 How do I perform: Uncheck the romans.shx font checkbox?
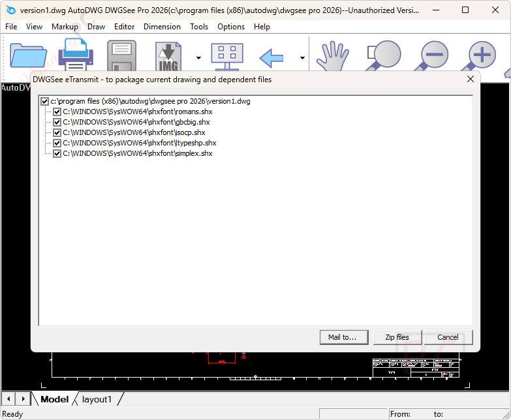pyautogui.click(x=57, y=112)
